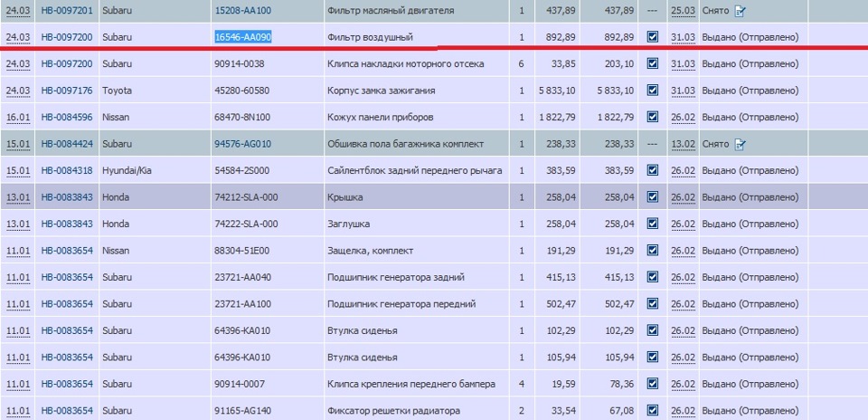Uncheck the Toyota 45280-60580 row checkbox
868x420 pixels.
coord(653,90)
